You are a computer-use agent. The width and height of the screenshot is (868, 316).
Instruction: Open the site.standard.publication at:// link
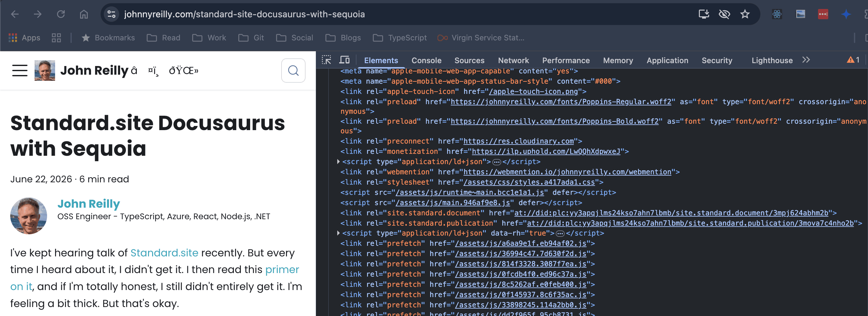coord(691,223)
